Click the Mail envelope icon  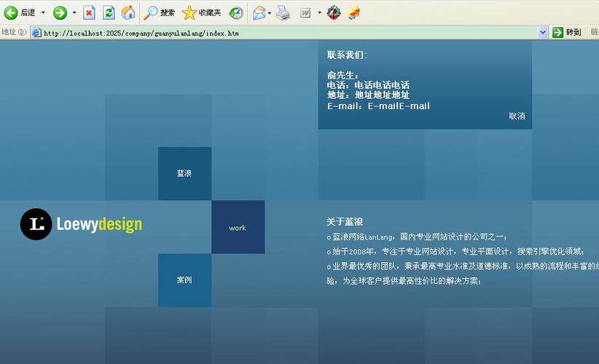click(x=259, y=13)
